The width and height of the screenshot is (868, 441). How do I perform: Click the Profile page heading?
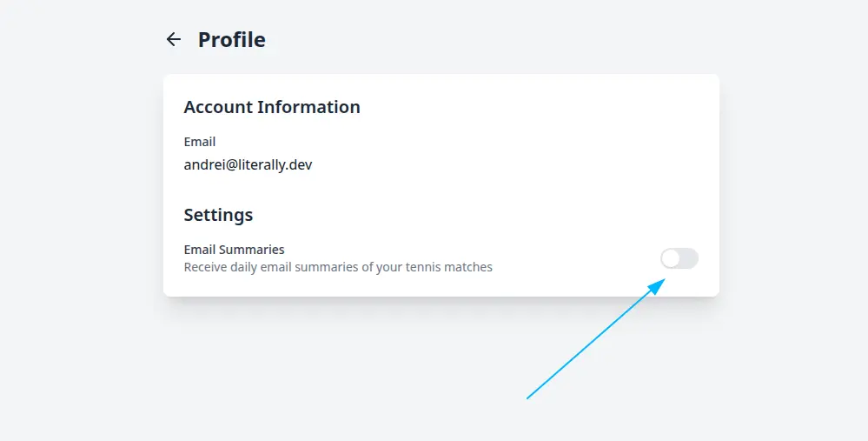point(232,39)
